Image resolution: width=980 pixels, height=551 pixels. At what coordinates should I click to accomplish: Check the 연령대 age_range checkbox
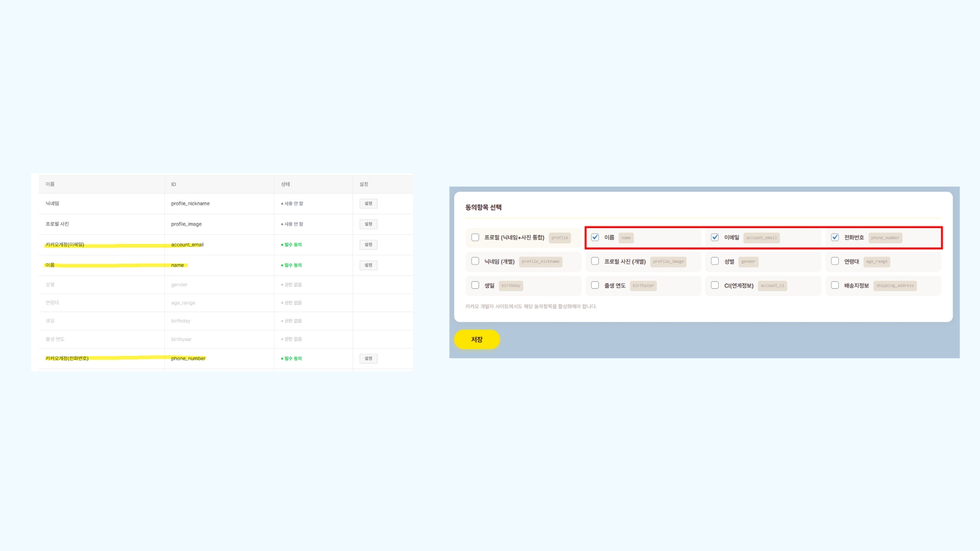tap(835, 261)
